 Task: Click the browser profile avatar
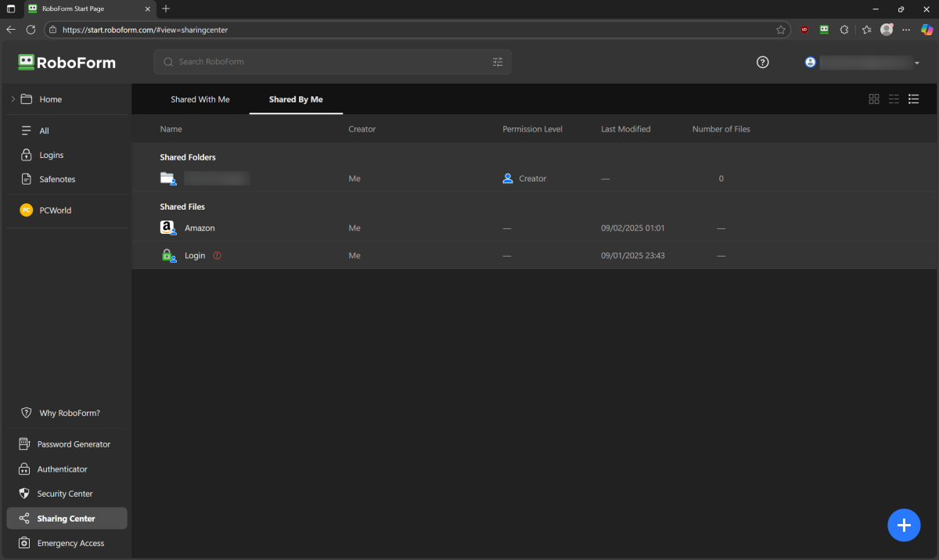pyautogui.click(x=887, y=30)
